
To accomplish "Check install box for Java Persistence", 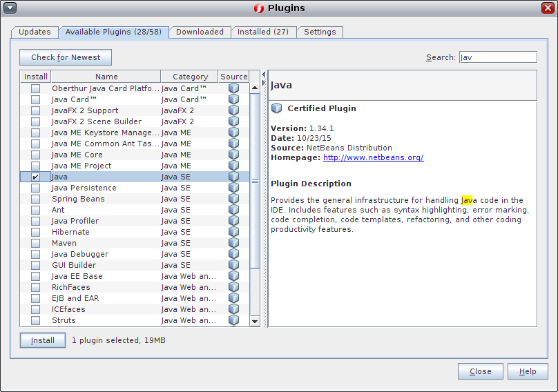I will pos(35,188).
